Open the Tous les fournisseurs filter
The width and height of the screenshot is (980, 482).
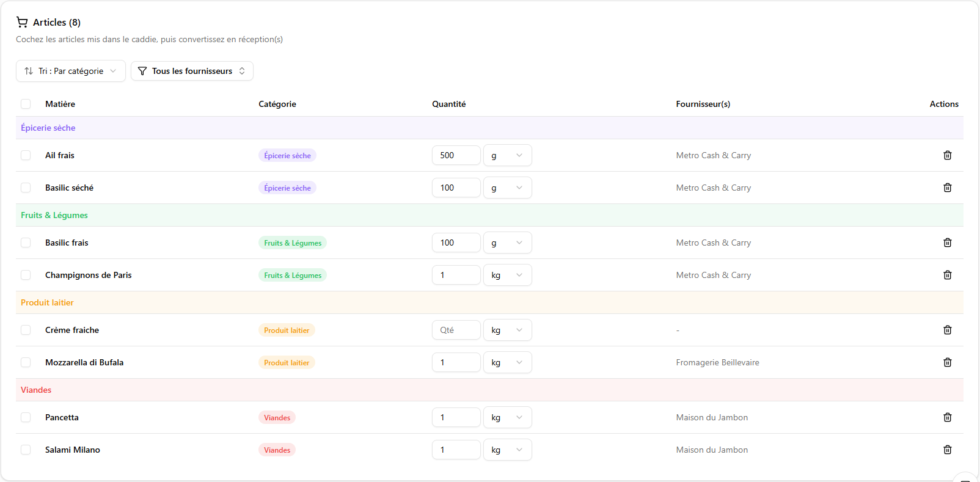(192, 71)
